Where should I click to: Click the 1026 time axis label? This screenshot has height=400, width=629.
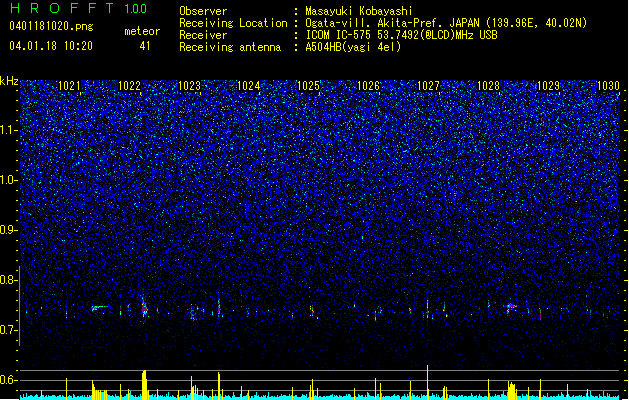point(368,86)
